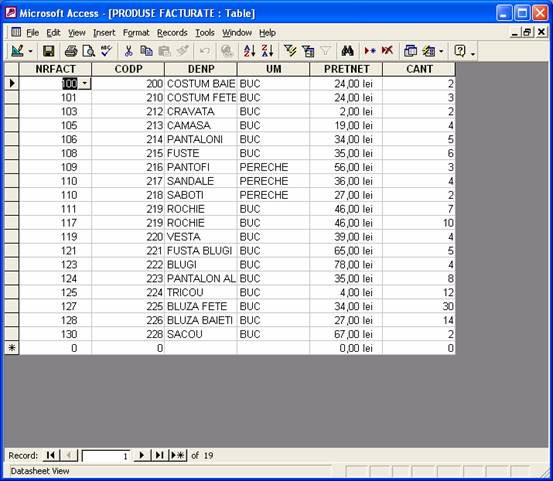Sort records descending with Z-A icon

tap(267, 51)
